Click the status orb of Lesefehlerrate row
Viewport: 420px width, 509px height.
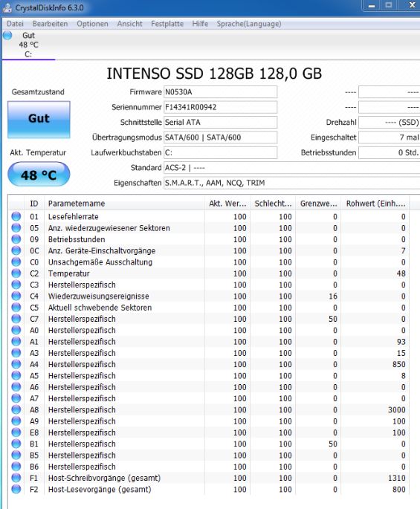[x=16, y=216]
